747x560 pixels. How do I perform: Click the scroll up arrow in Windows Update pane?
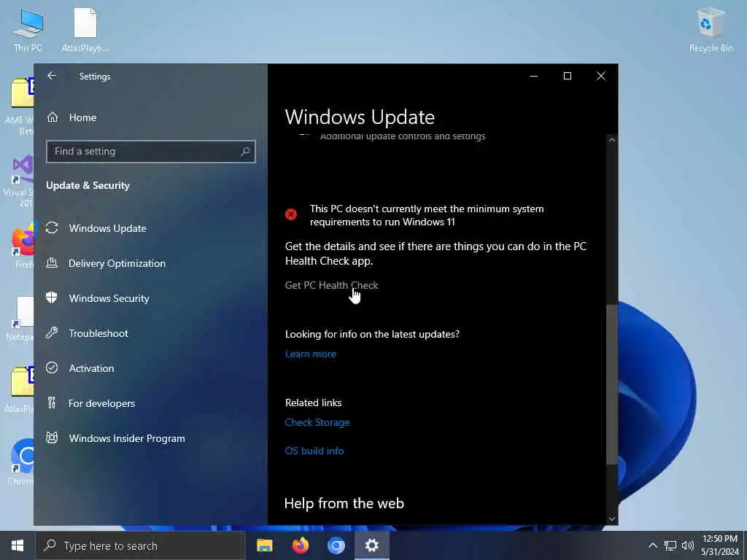pos(612,141)
